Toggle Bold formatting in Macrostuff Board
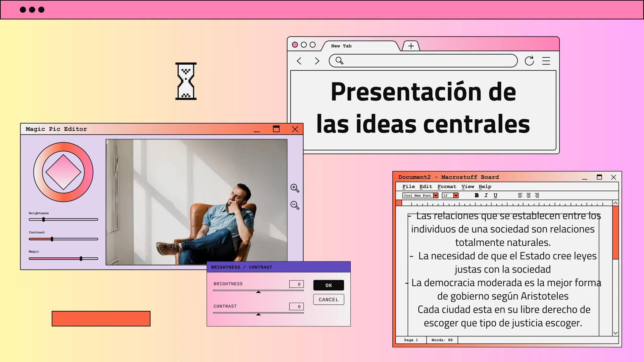The height and width of the screenshot is (362, 644). click(477, 195)
